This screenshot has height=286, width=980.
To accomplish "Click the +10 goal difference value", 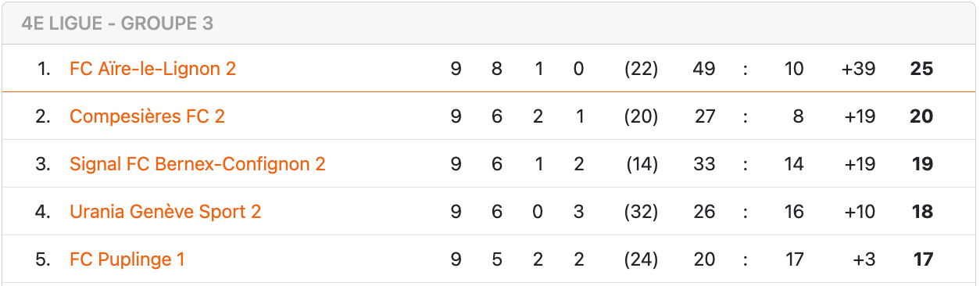I will (859, 212).
